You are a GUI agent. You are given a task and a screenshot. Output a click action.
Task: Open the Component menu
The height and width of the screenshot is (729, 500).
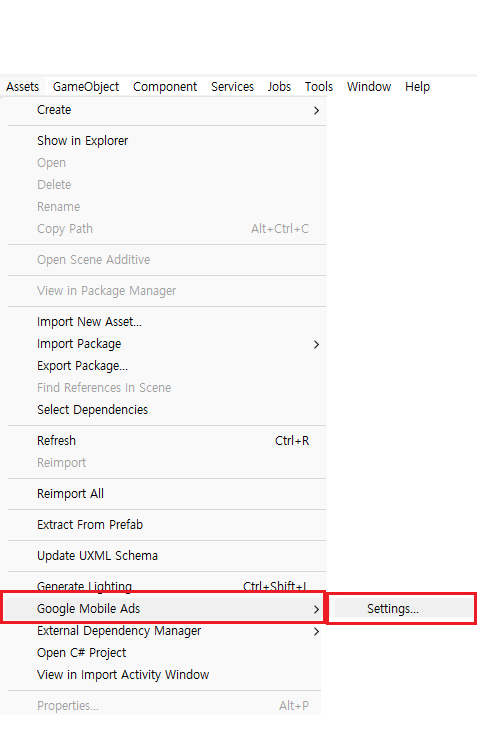(165, 87)
